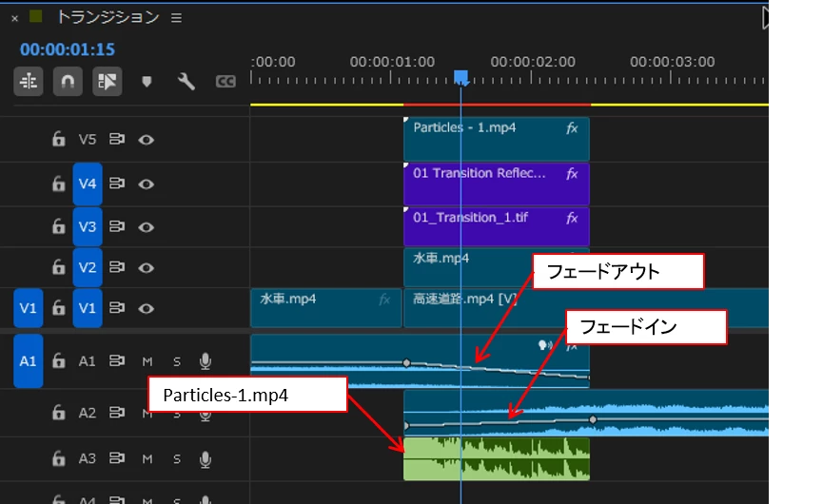Click A1 fade-out start keyframe
The width and height of the screenshot is (823, 504).
pos(406,363)
